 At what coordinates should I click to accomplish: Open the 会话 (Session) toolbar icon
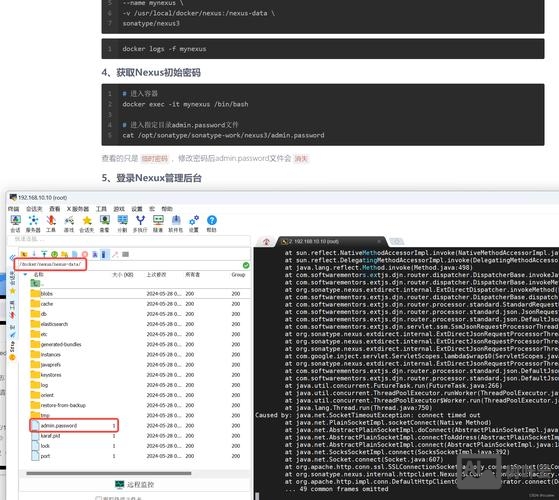coord(15,223)
